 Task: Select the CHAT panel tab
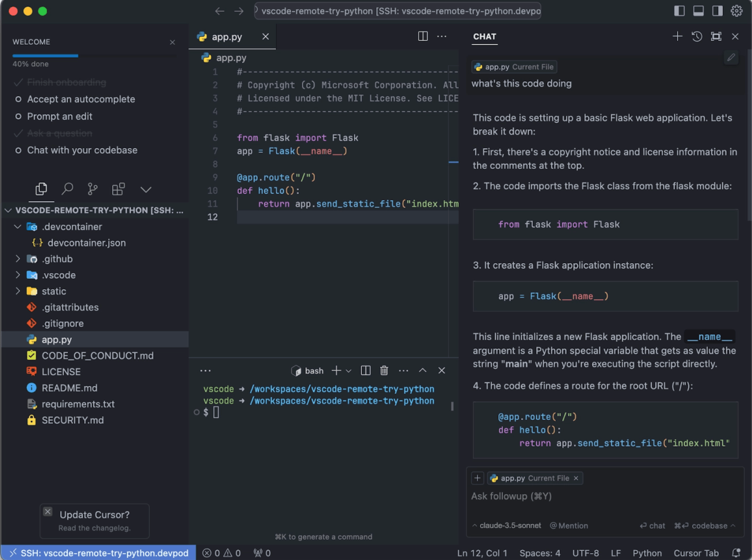[484, 37]
